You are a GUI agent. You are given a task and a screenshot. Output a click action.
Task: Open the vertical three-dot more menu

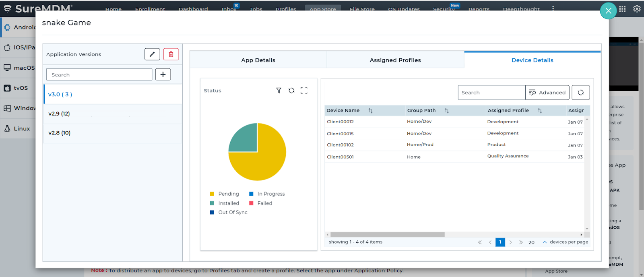553,8
